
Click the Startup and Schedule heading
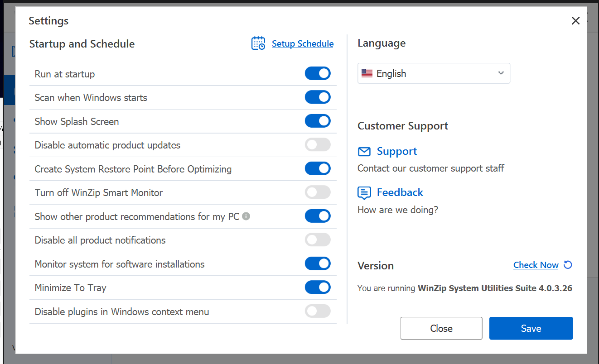pos(82,44)
